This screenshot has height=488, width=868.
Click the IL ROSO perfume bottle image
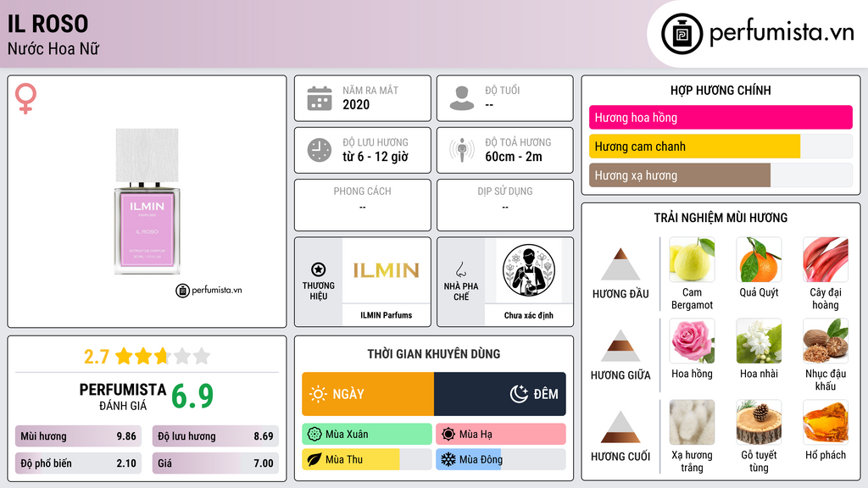tap(147, 202)
